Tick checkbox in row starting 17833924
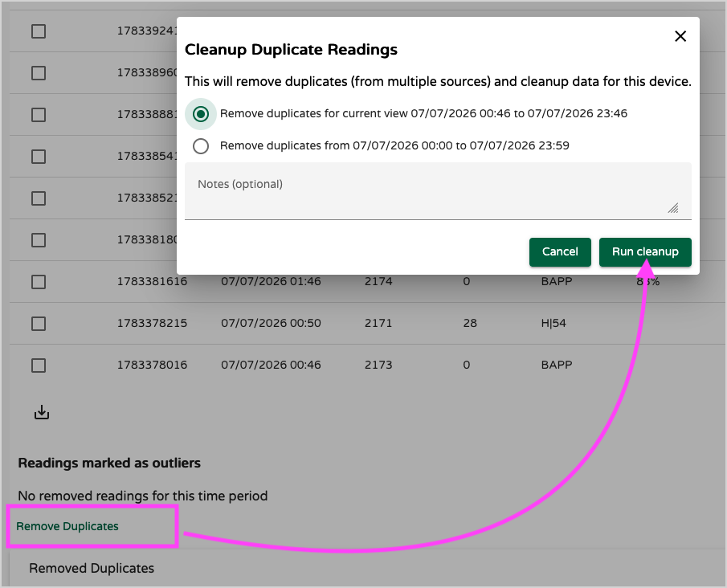Viewport: 727px width, 588px height. tap(39, 31)
